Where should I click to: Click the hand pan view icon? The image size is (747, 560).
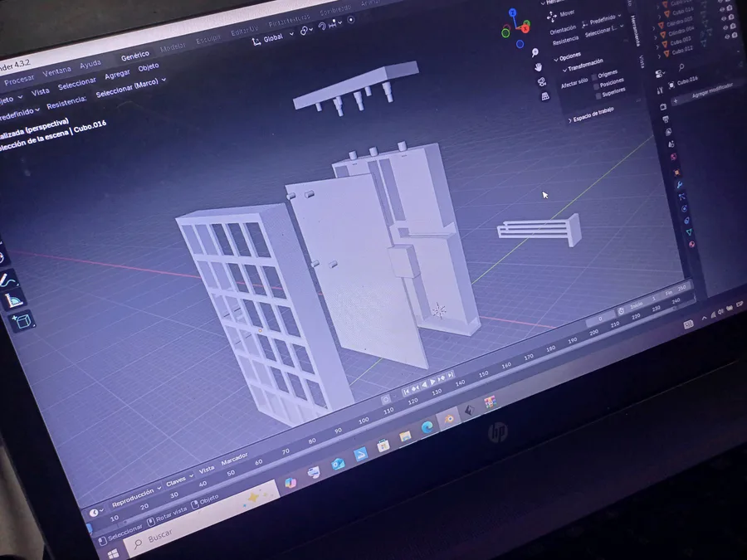point(539,66)
